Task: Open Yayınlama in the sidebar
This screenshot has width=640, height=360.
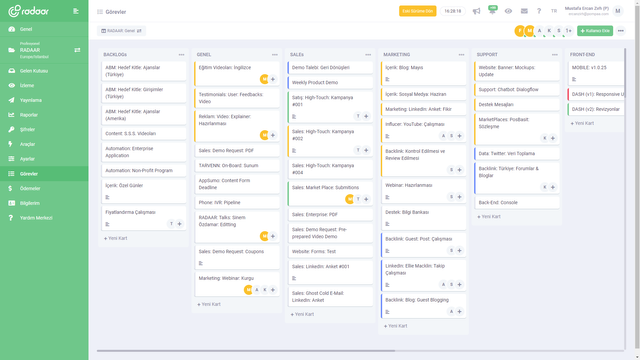Action: pos(44,100)
